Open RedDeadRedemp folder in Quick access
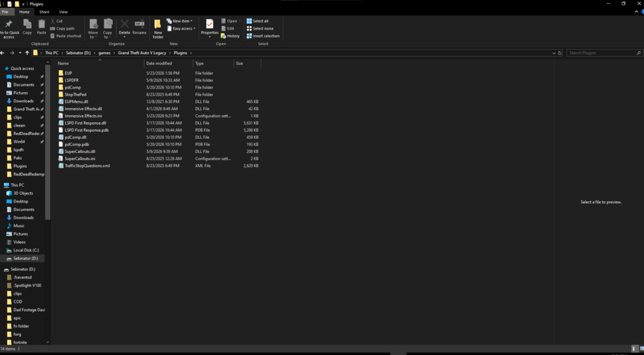The width and height of the screenshot is (644, 355). pos(29,174)
